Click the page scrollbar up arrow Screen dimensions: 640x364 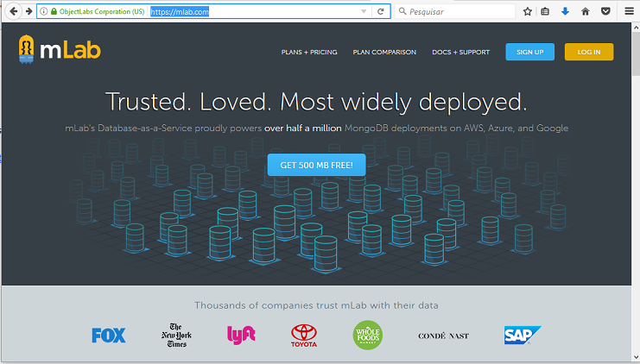tap(636, 28)
